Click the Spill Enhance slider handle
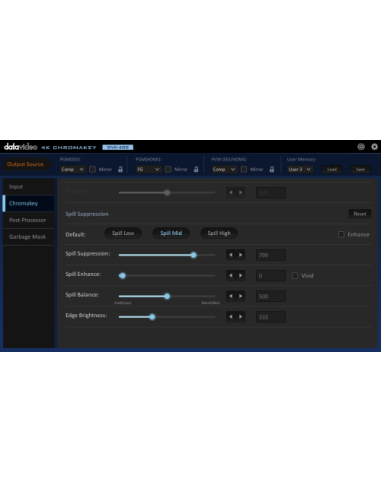The width and height of the screenshot is (381, 492). click(122, 276)
